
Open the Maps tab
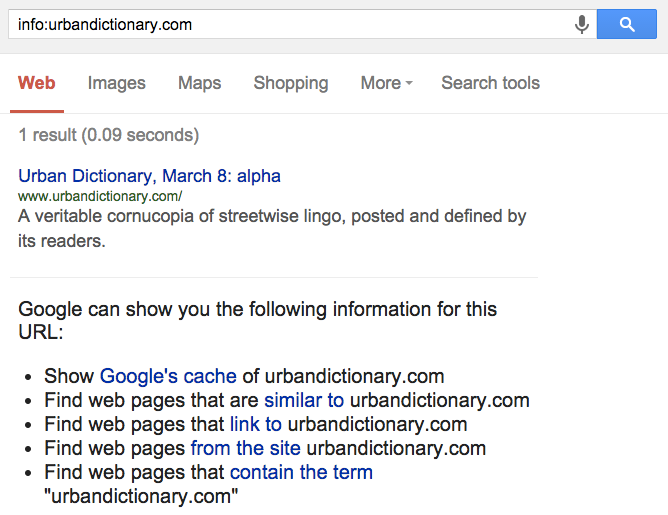pyautogui.click(x=199, y=83)
